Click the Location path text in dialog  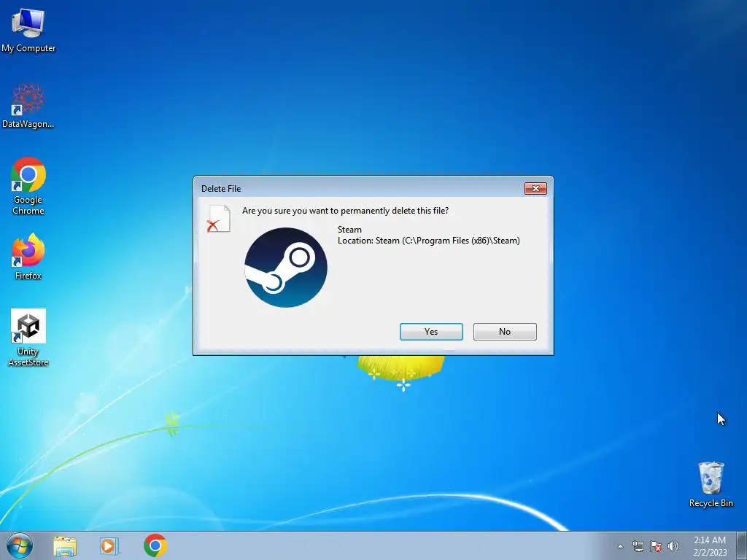[429, 241]
